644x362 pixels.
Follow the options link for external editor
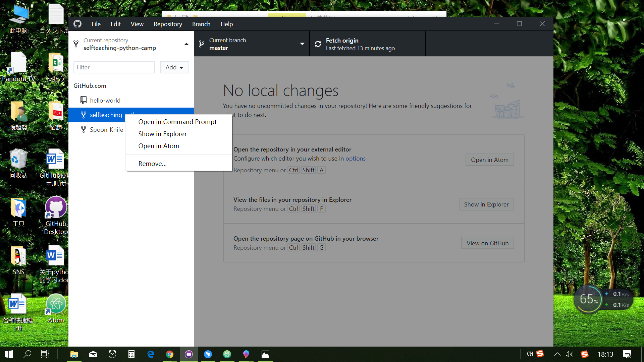(x=356, y=158)
